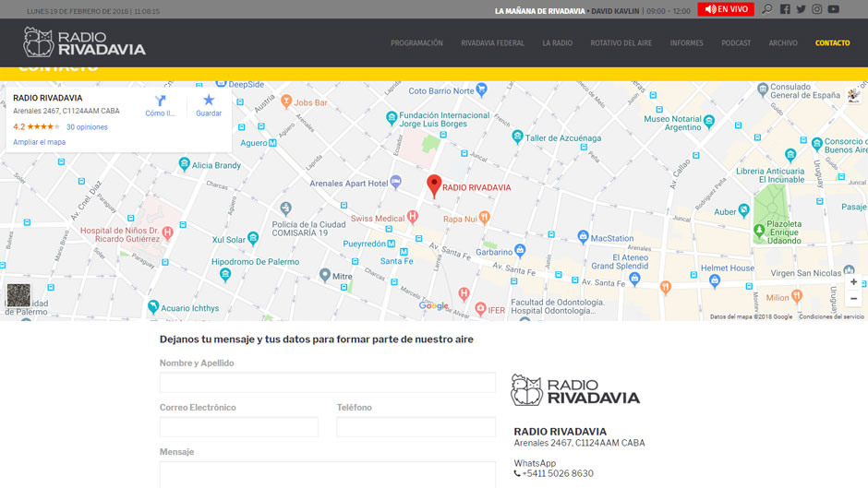This screenshot has height=488, width=868.
Task: Focus the Correo Electrónico field
Action: [x=238, y=426]
